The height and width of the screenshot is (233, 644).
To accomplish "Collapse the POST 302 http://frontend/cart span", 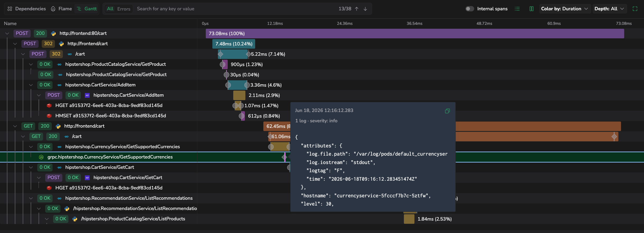I will [15, 44].
